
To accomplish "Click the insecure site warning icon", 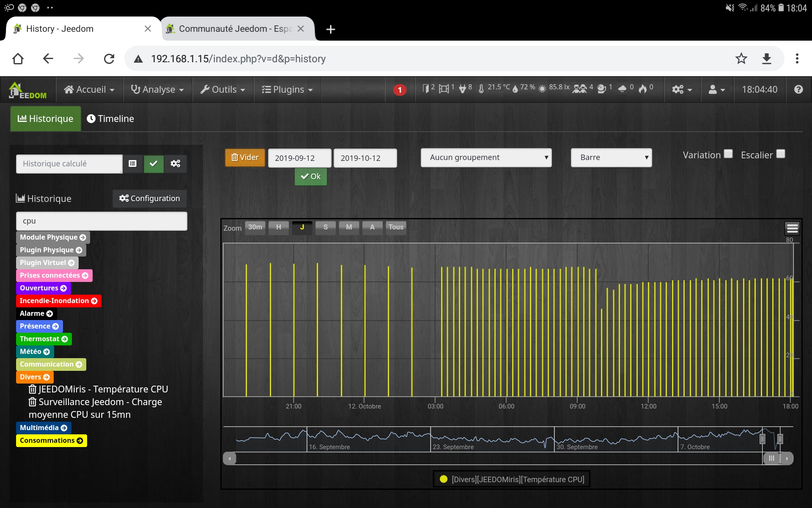I will pyautogui.click(x=138, y=59).
